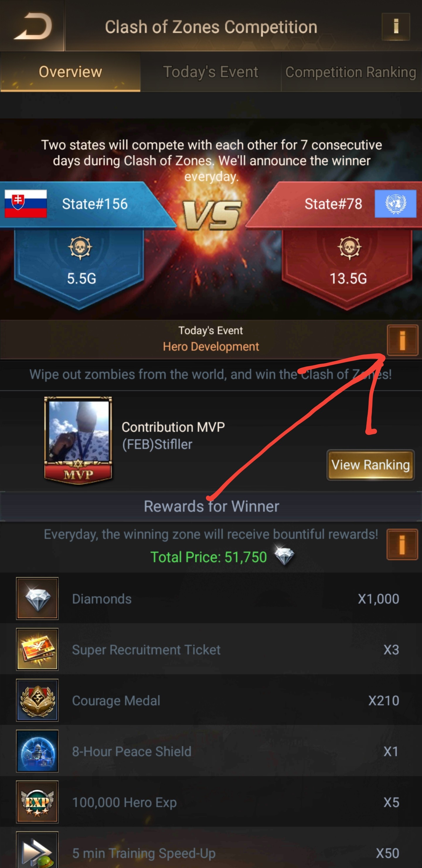Tap the Slovakia flag icon
This screenshot has height=868, width=422.
coord(25,204)
